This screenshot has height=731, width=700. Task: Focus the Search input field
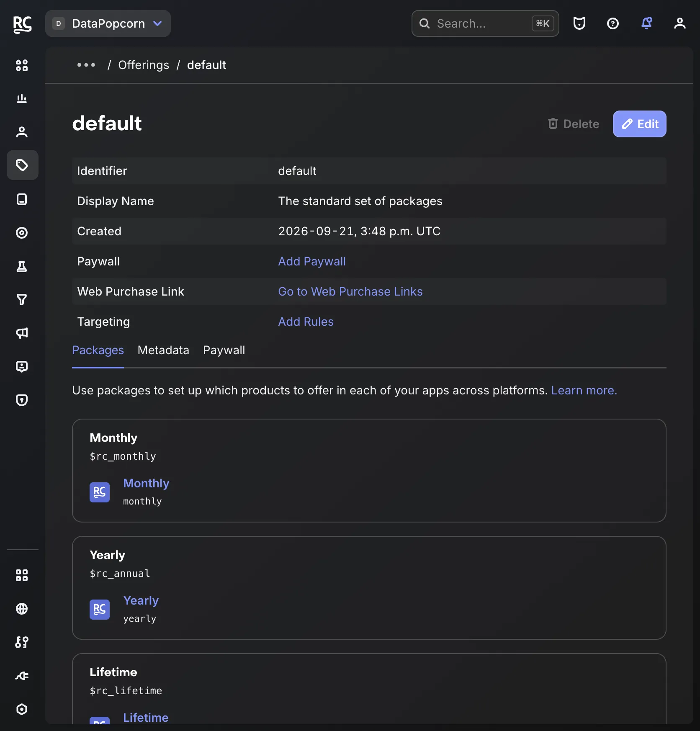485,23
